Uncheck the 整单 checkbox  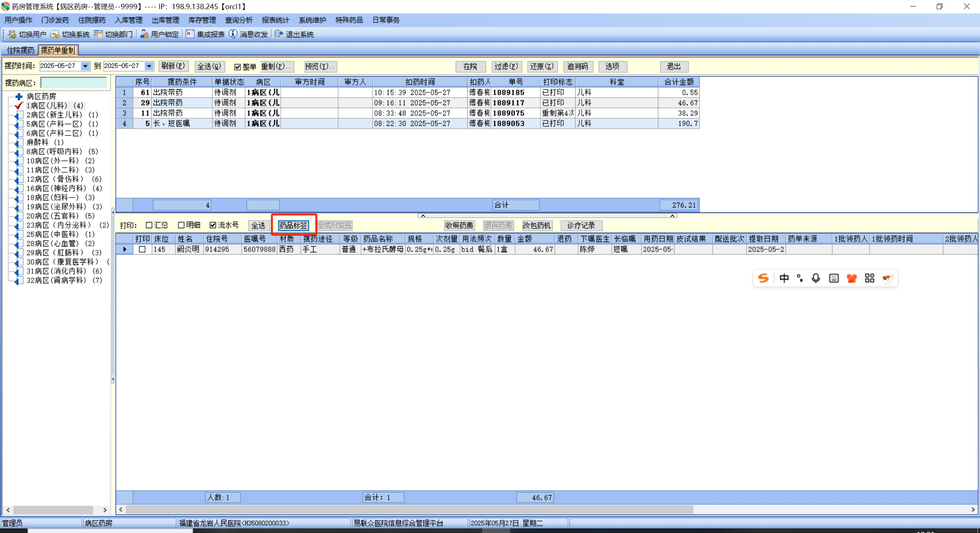point(237,67)
